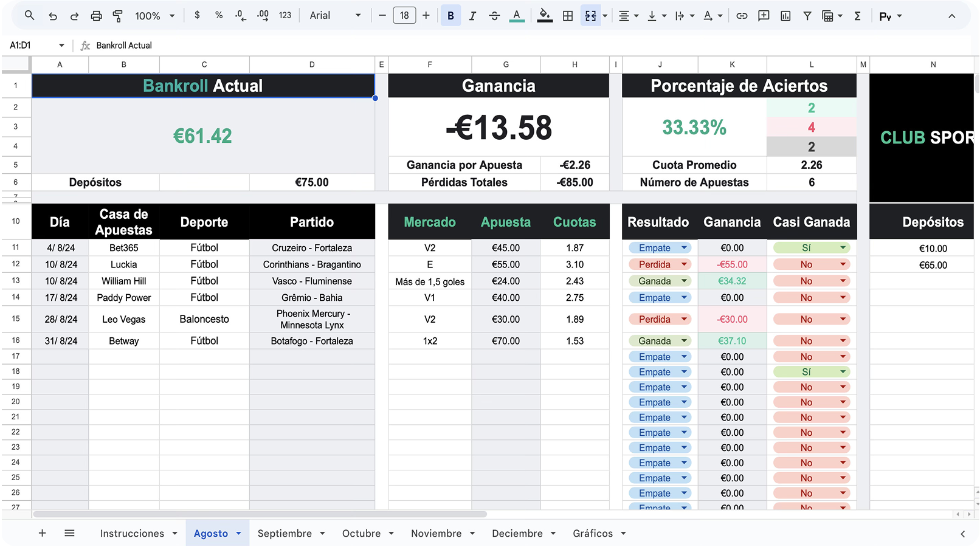
Task: Apply strikethrough formatting
Action: [x=494, y=16]
